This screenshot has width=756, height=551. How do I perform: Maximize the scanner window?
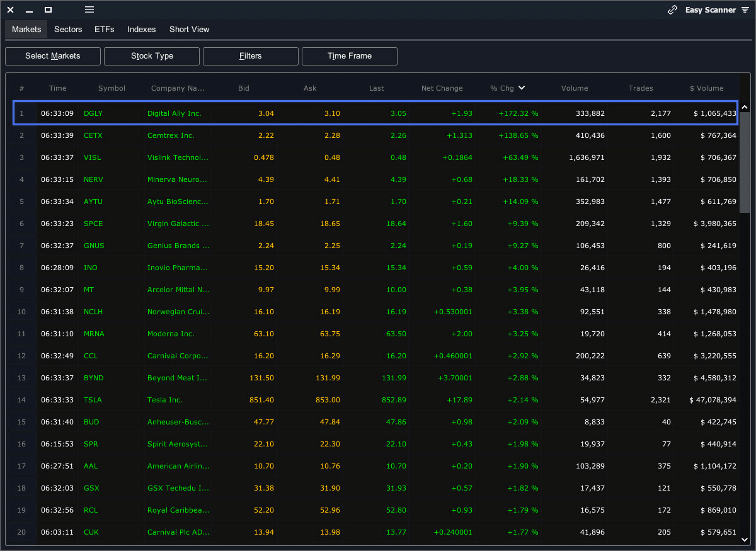pos(49,10)
